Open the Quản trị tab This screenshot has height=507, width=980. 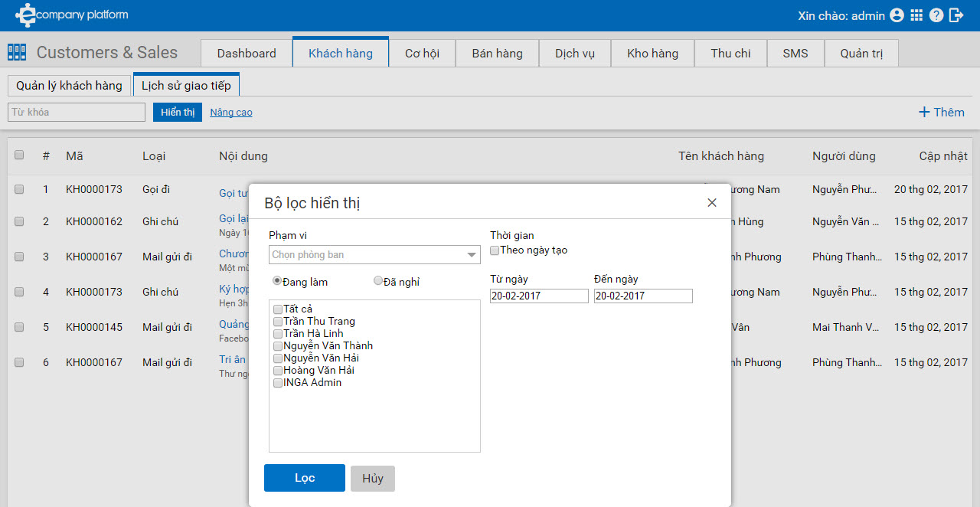coord(861,53)
